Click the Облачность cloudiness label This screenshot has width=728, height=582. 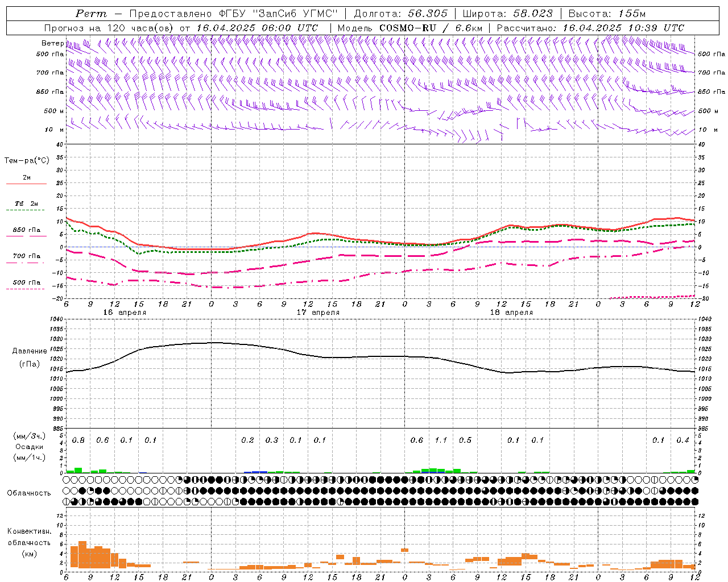click(x=29, y=493)
